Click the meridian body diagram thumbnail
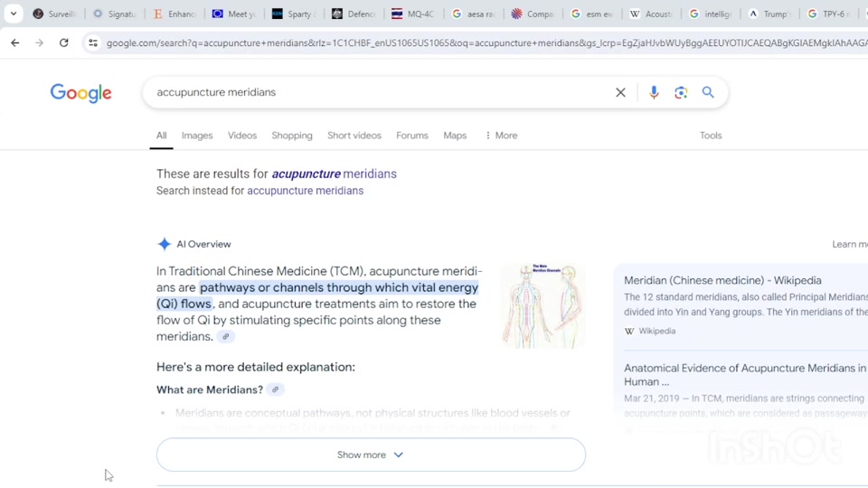868x488 pixels. [542, 305]
